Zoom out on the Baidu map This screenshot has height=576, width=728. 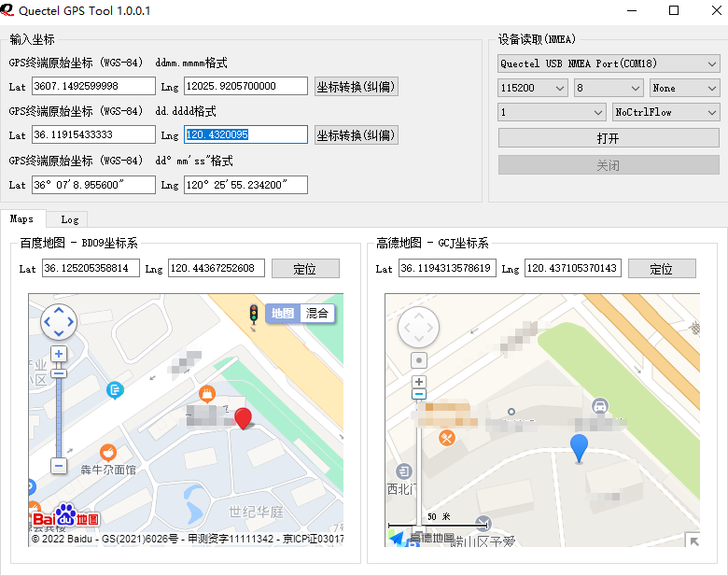(59, 466)
